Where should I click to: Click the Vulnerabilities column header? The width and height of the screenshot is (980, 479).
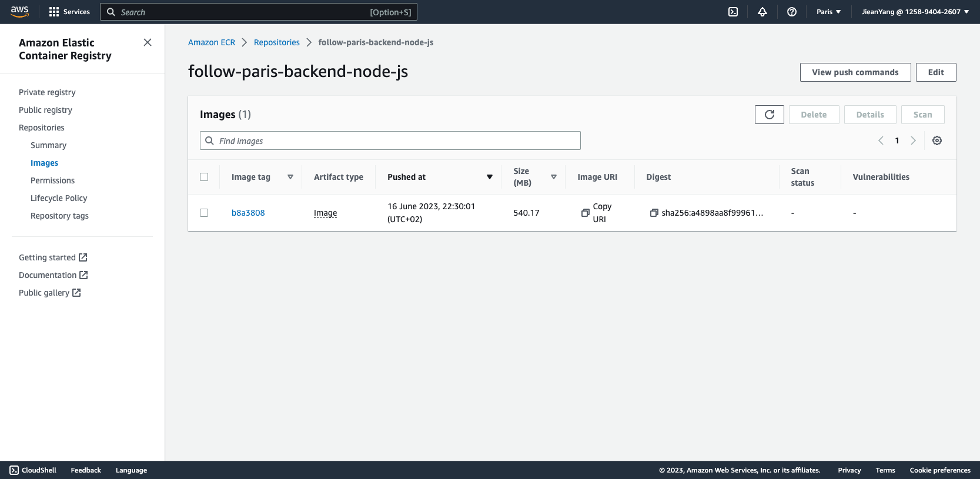pyautogui.click(x=881, y=177)
